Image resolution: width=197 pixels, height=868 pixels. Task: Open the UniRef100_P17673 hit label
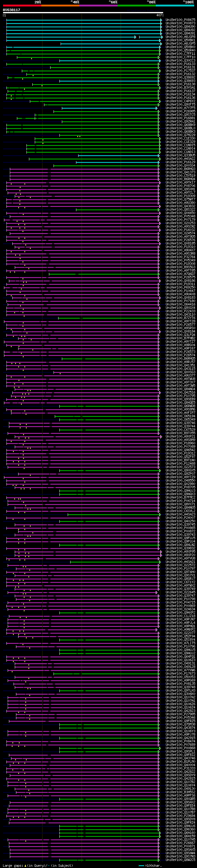pos(180,674)
